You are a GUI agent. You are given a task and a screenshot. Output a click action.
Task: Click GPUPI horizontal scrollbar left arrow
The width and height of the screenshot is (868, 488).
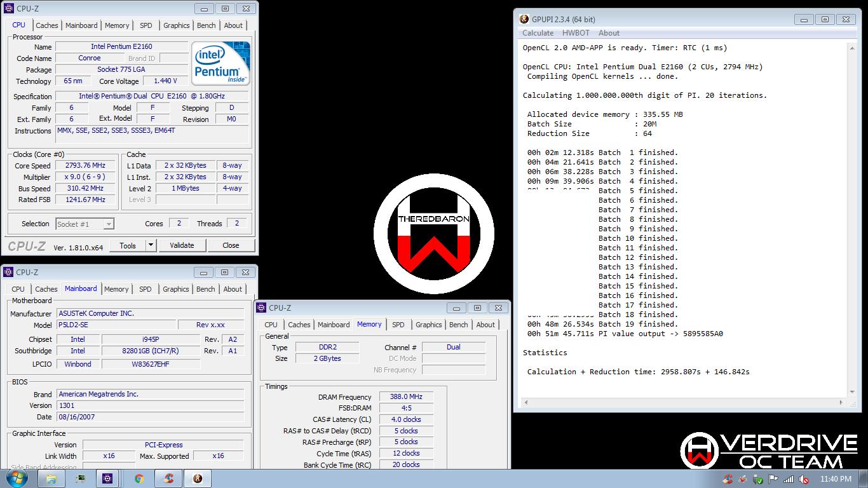tap(526, 402)
